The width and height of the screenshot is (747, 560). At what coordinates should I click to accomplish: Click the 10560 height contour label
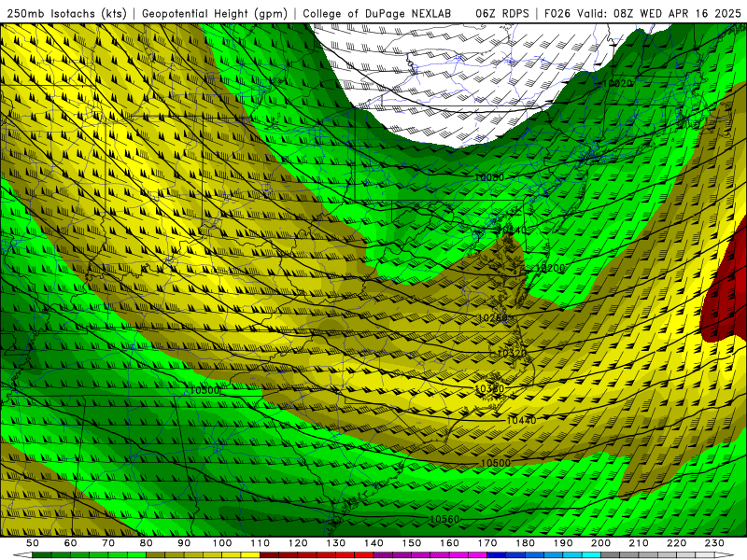[x=444, y=519]
